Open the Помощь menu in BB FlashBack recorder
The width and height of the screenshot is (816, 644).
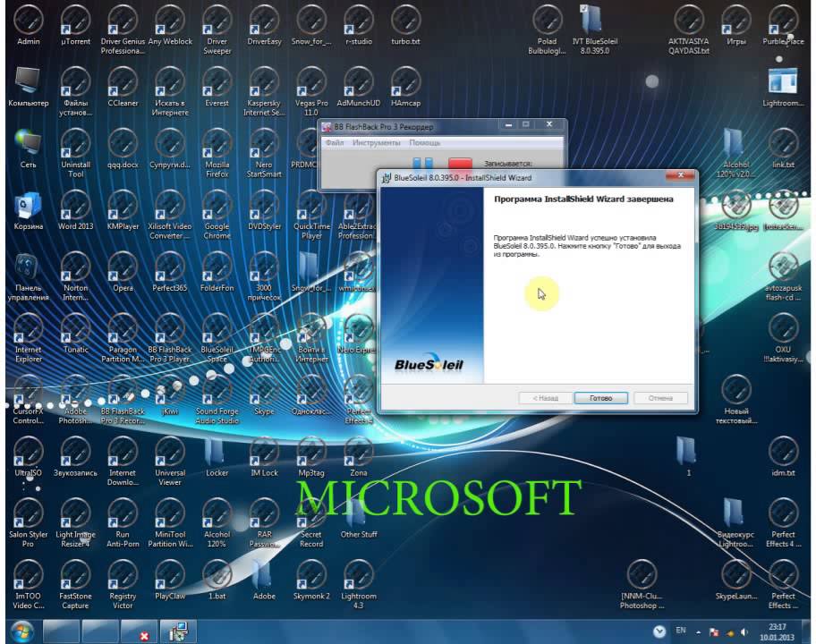tap(424, 142)
